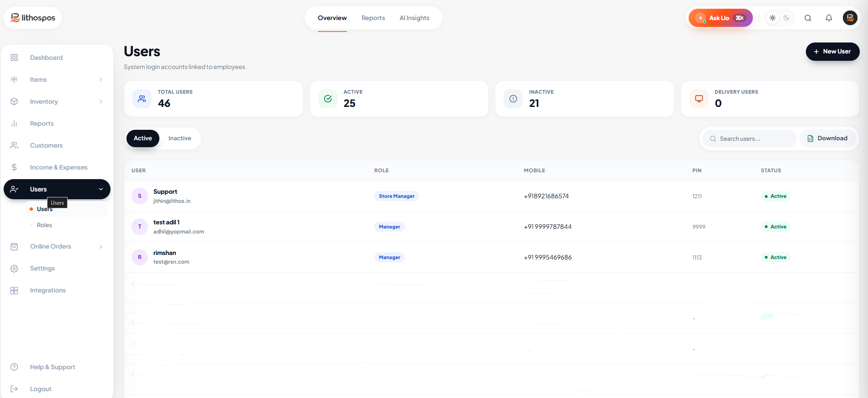Open Dashboard grid icon in sidebar
Screen dimensions: 868x398
coord(14,58)
